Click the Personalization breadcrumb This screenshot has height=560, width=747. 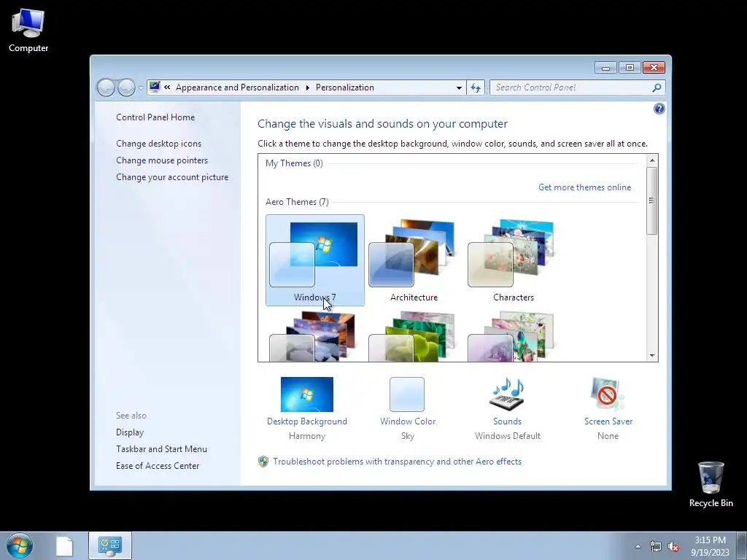(x=344, y=87)
